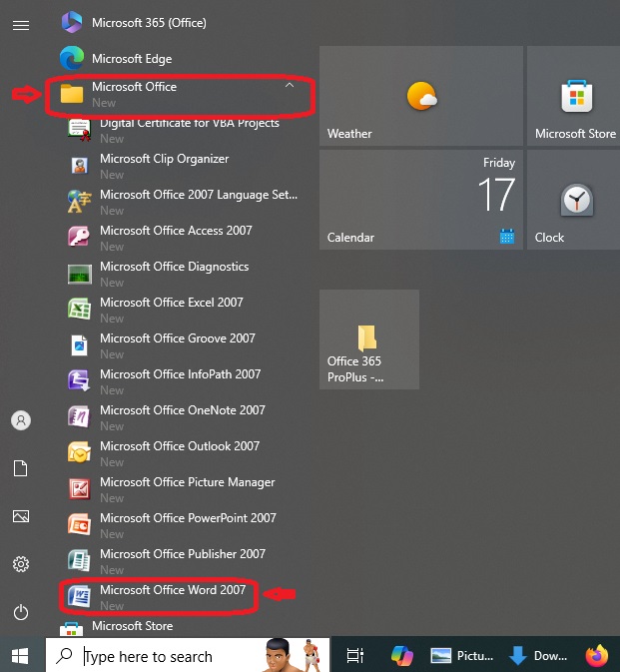The height and width of the screenshot is (672, 620).
Task: Select the text Microsoft Office PowerPoint 2007
Action: [x=188, y=517]
